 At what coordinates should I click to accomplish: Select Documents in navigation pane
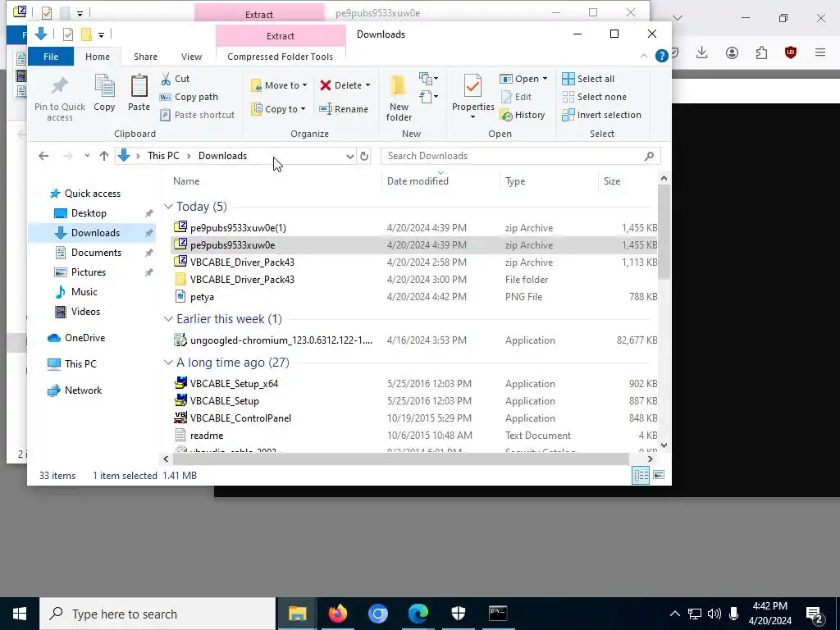pos(96,253)
